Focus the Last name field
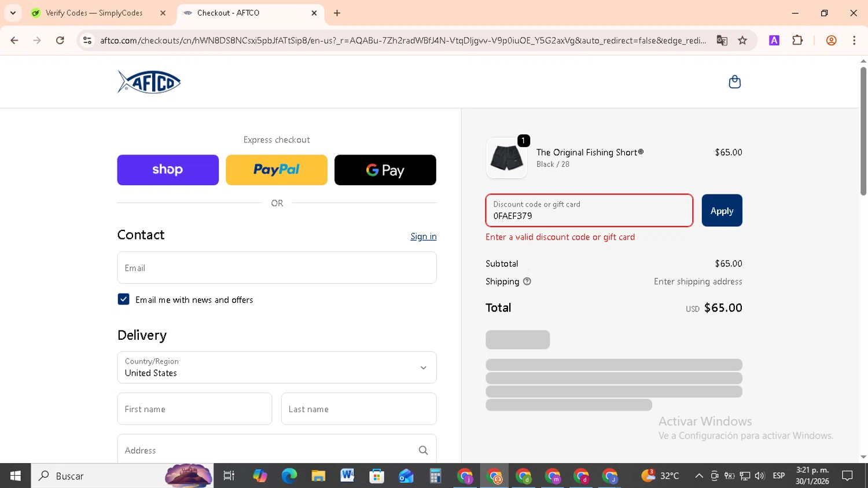The image size is (868, 488). (359, 409)
